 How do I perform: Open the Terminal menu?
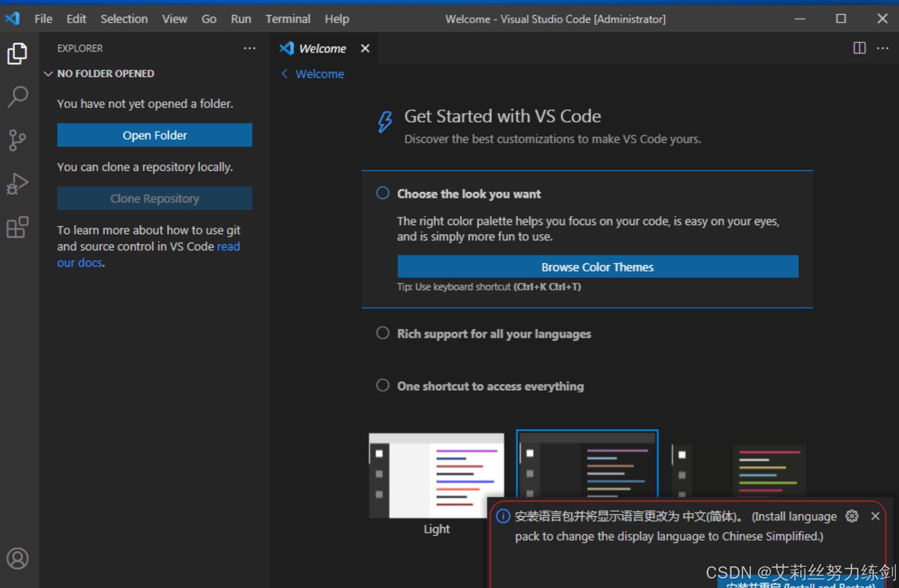coord(288,19)
